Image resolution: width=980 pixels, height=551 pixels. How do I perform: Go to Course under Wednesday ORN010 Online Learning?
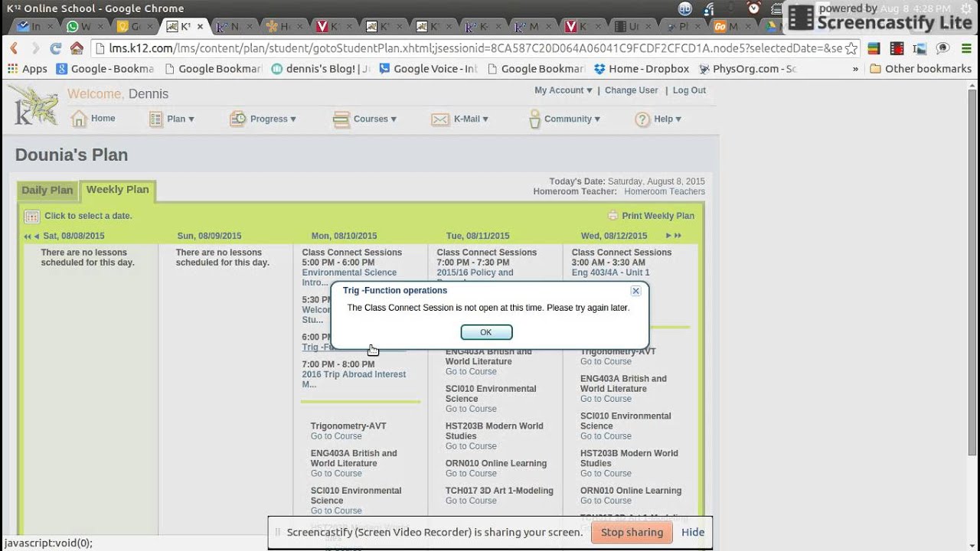pyautogui.click(x=606, y=500)
